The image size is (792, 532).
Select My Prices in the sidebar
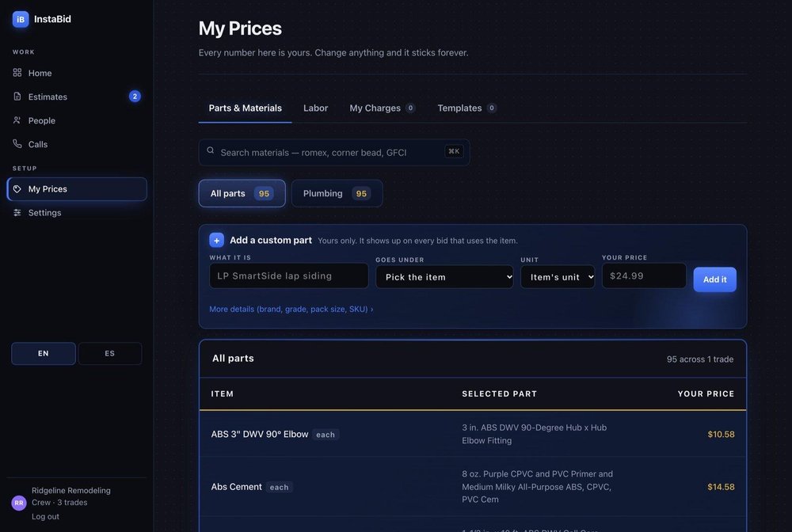coord(77,188)
